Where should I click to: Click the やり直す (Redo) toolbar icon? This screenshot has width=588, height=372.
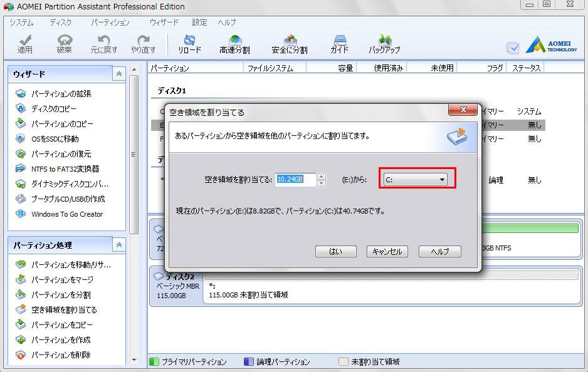pos(143,44)
